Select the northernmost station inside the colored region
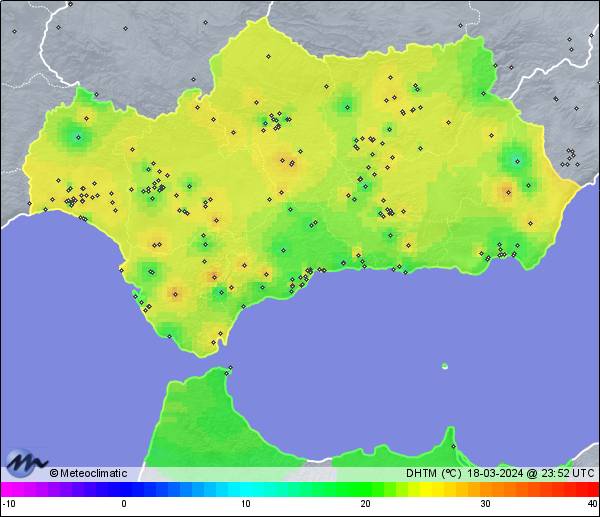600x517 pixels. 268,57
